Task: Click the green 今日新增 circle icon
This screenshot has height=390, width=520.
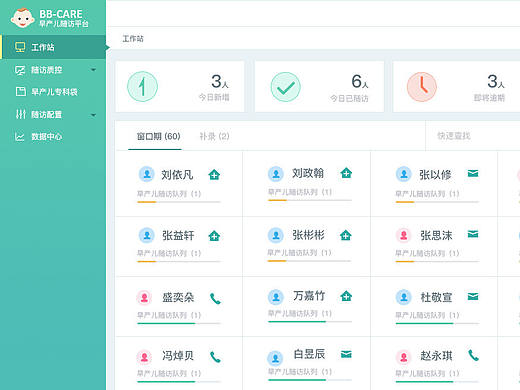Action: pyautogui.click(x=142, y=87)
